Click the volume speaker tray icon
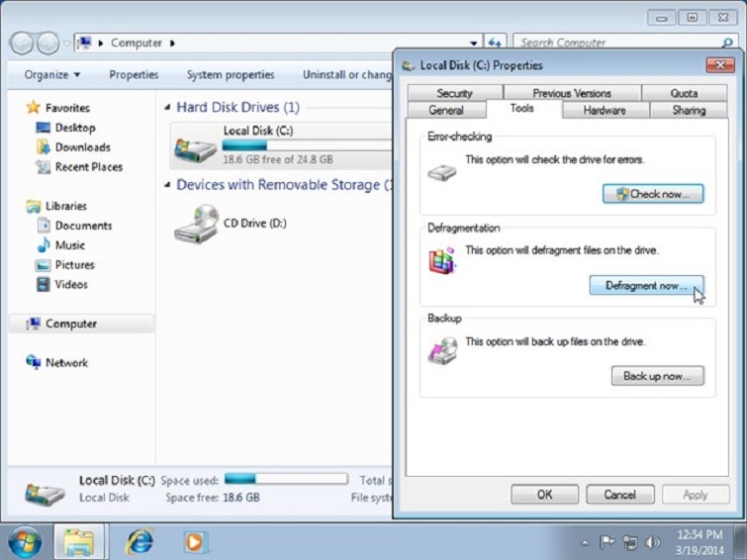This screenshot has width=747, height=560. coord(652,542)
